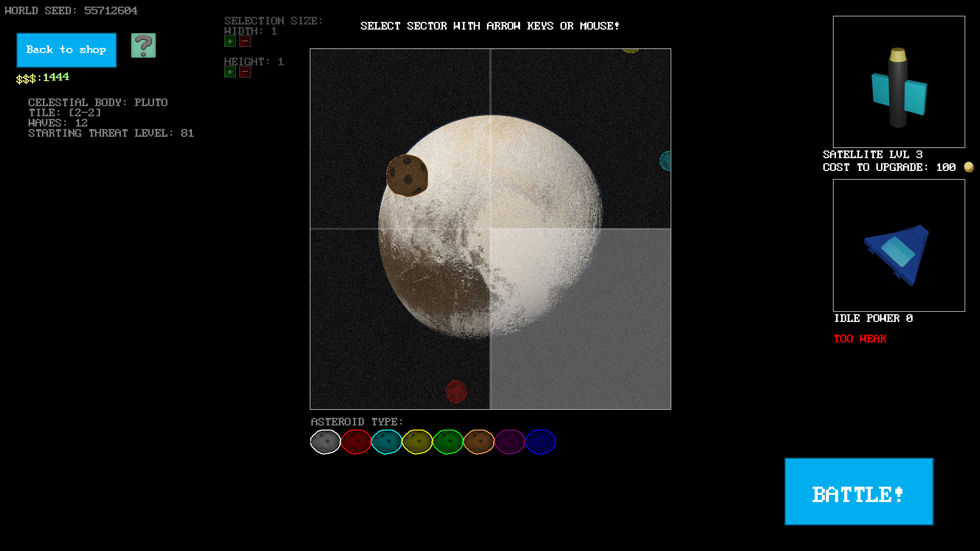The width and height of the screenshot is (980, 551).
Task: Select the yellow asteroid type
Action: click(418, 442)
